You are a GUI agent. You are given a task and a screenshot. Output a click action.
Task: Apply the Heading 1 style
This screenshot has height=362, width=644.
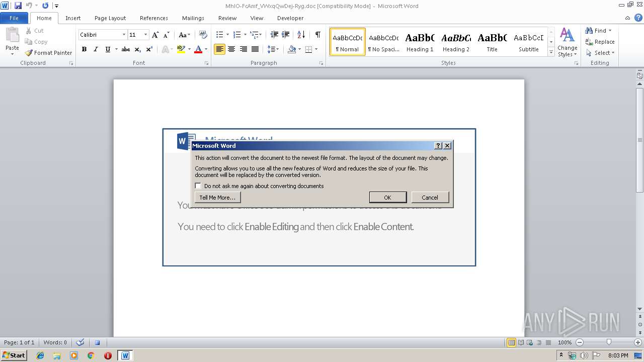click(x=420, y=42)
